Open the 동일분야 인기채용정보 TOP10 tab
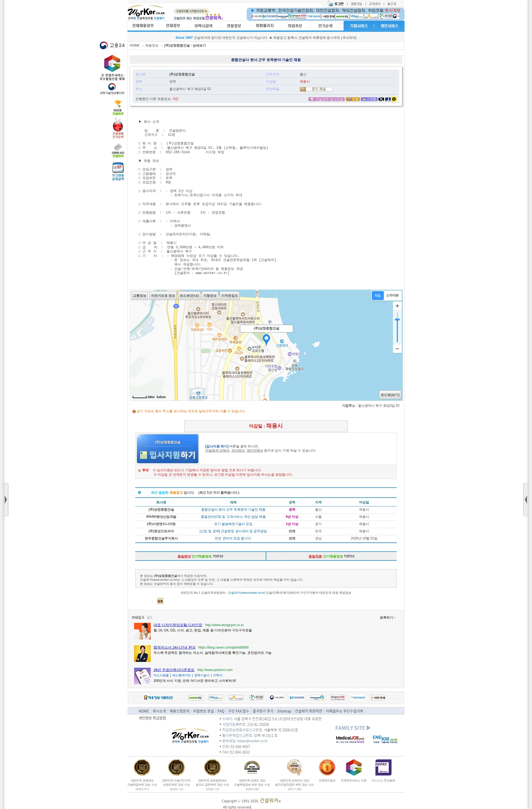Image resolution: width=532 pixels, height=809 pixels. [200, 556]
